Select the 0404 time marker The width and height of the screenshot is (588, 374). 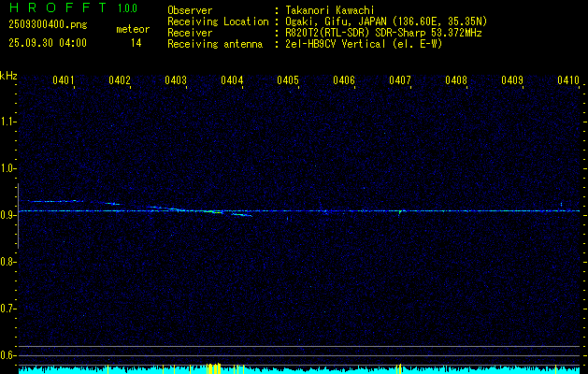(232, 80)
